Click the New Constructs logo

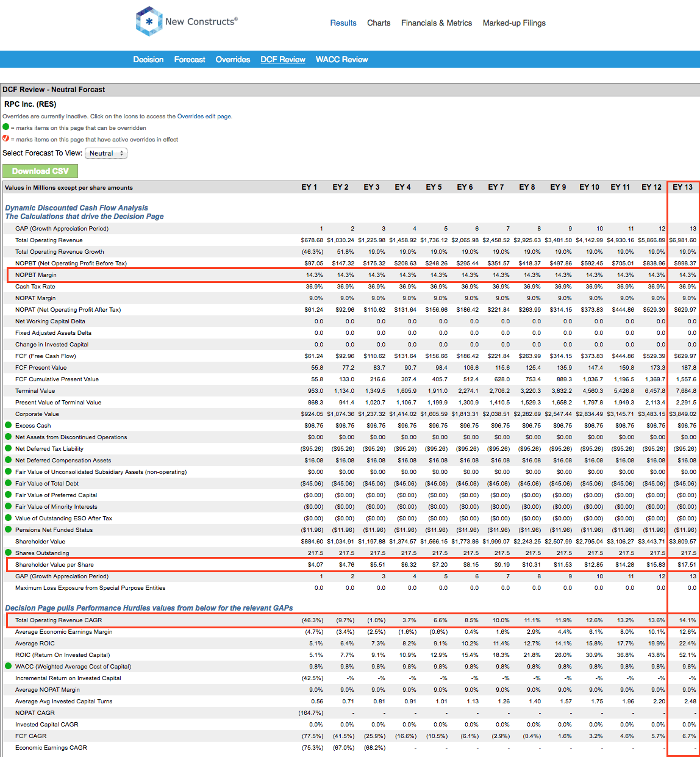coord(187,21)
